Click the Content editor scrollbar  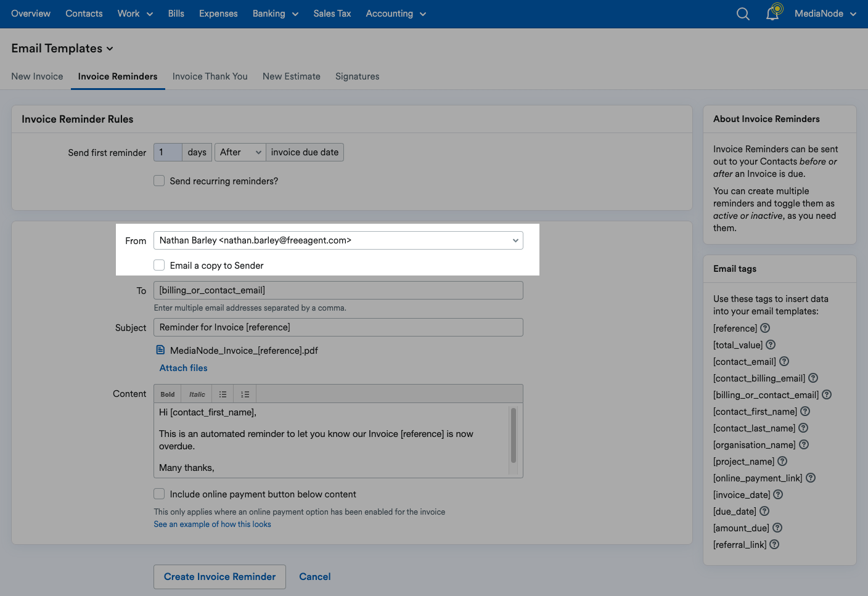coord(514,435)
